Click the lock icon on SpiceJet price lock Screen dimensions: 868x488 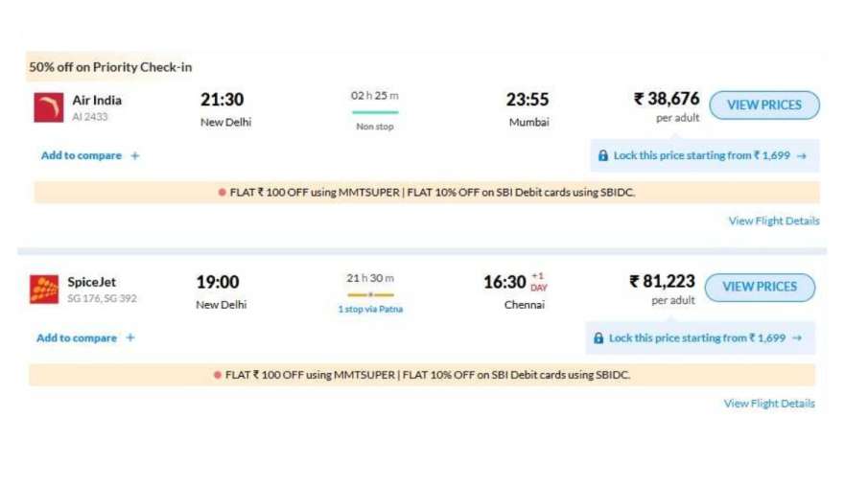click(x=598, y=338)
